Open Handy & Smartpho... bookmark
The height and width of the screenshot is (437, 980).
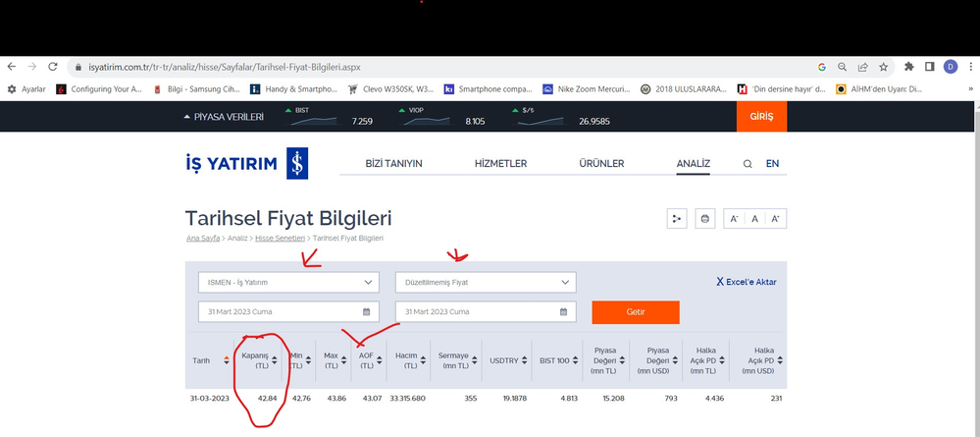[x=293, y=89]
